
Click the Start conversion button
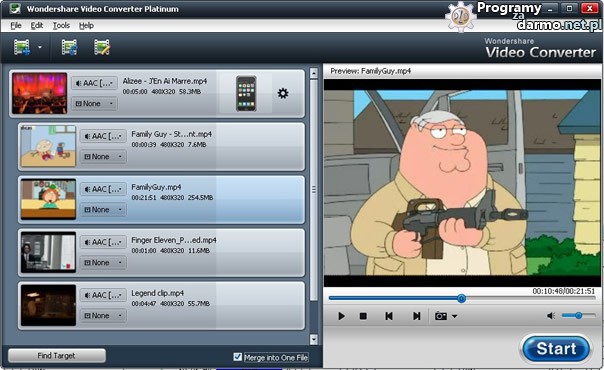tap(555, 349)
